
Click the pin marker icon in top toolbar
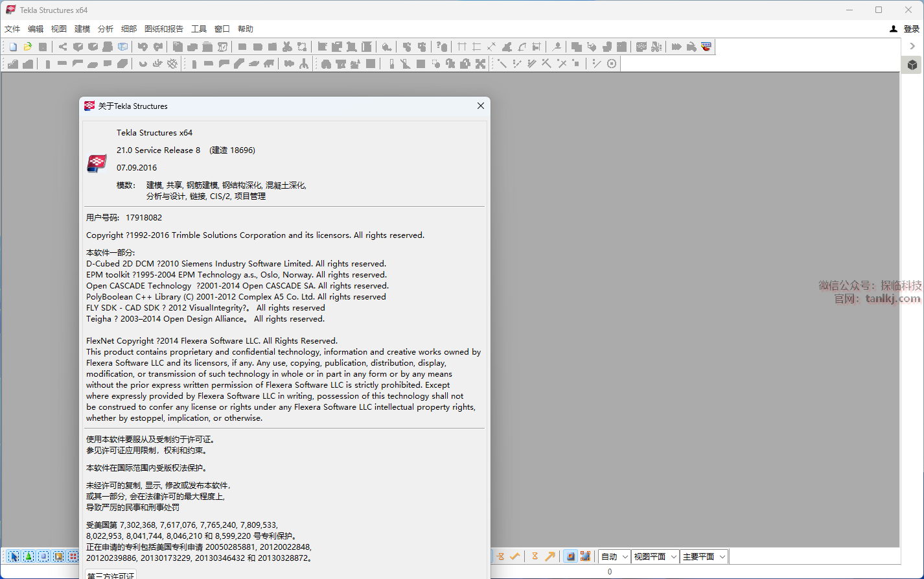point(557,47)
